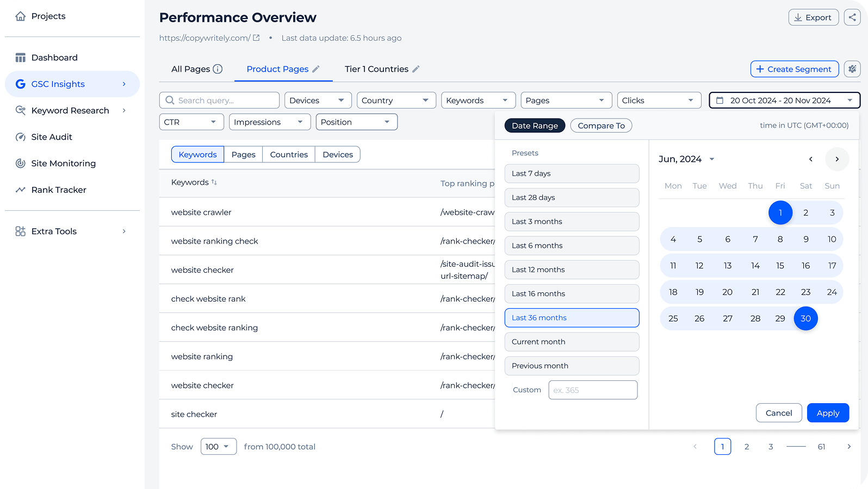
Task: Choose the Previous month preset
Action: (572, 366)
